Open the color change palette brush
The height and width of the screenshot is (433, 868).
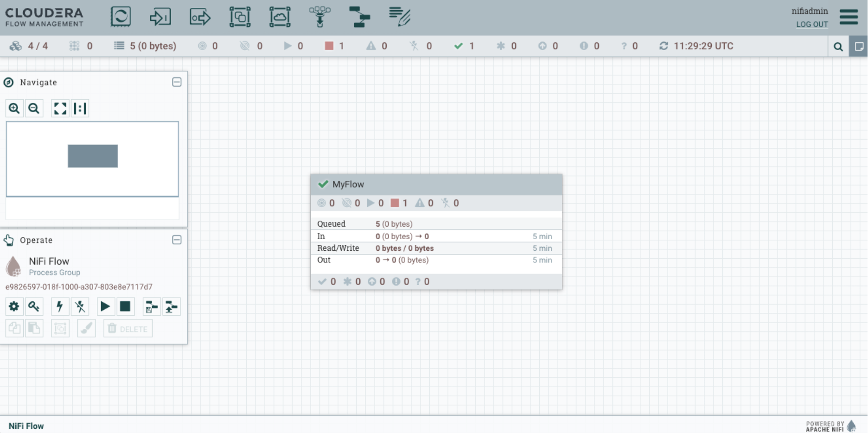[86, 328]
